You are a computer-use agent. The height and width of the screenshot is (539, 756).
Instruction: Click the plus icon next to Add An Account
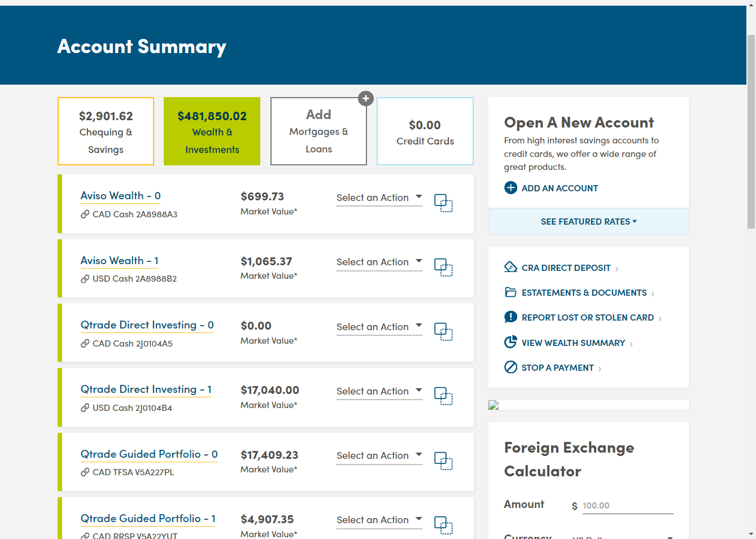coord(510,188)
